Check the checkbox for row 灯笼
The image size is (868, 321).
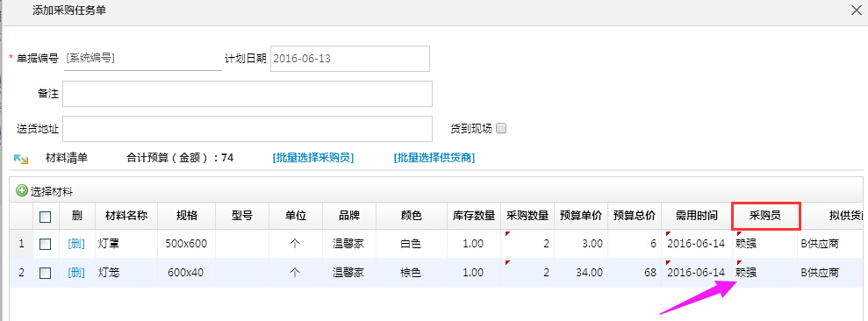tap(46, 272)
